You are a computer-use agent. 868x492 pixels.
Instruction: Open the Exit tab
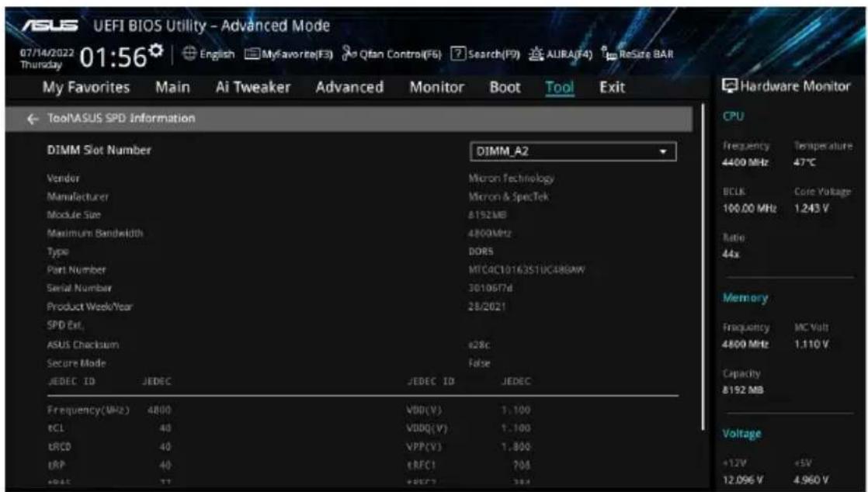click(612, 88)
